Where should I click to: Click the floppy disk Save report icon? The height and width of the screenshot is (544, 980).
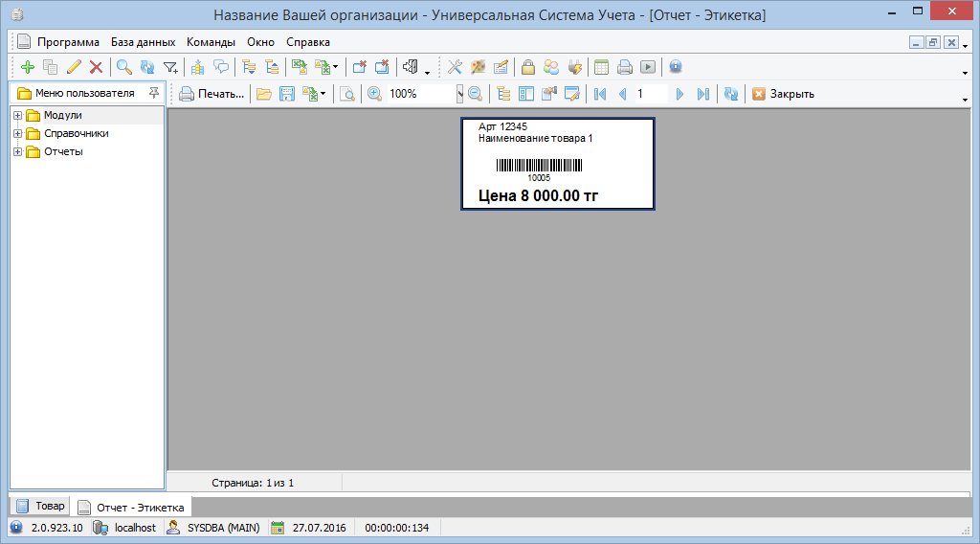[x=286, y=94]
